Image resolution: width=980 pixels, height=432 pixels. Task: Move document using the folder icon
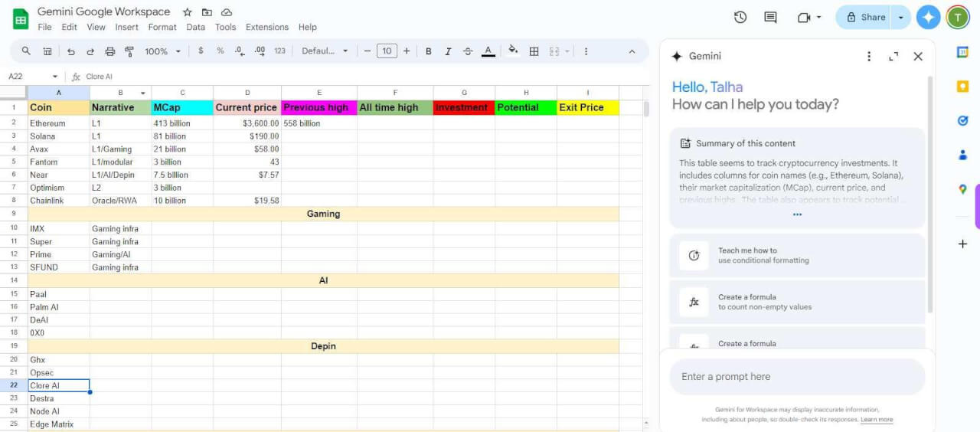point(207,12)
